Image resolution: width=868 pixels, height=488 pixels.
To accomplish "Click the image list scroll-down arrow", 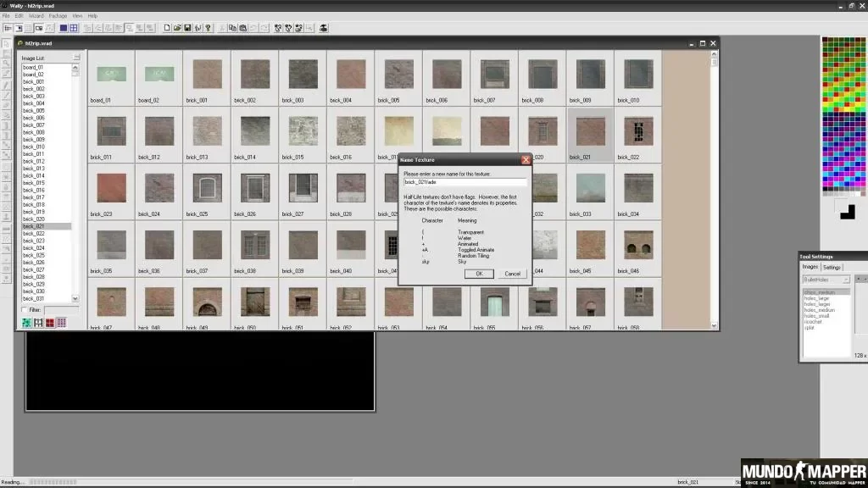I will pos(75,298).
